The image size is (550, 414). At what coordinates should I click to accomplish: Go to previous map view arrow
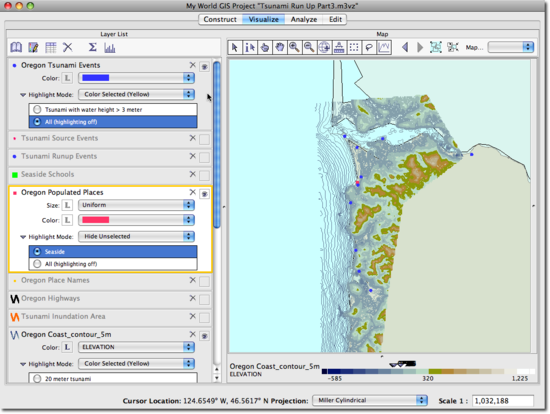pos(405,47)
